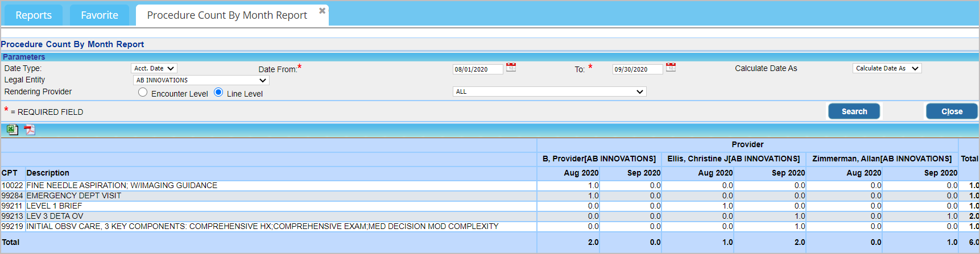This screenshot has width=980, height=254.
Task: Select the Encounter Level radio button
Action: coord(143,93)
